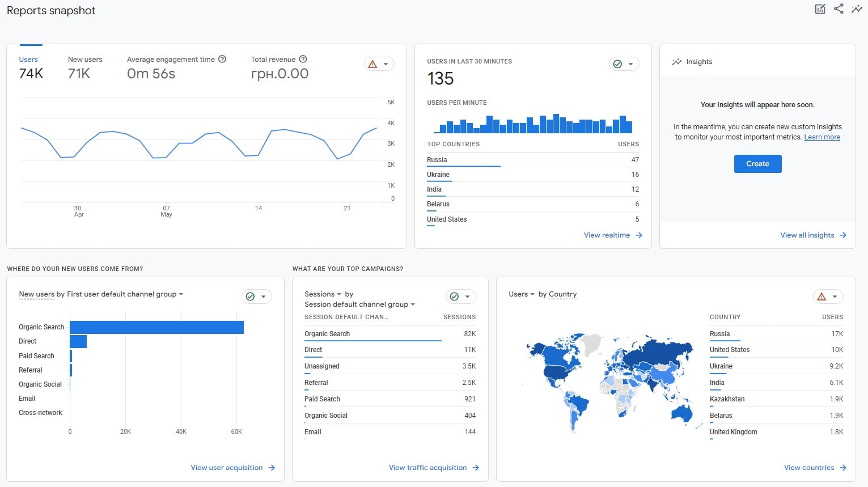Click the warning triangle on the Users card

coord(374,63)
